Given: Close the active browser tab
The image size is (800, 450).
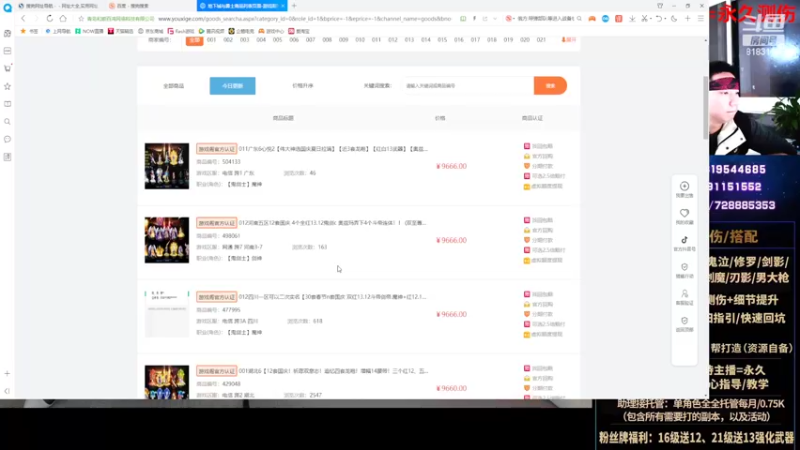Looking at the screenshot, I should tap(282, 6).
